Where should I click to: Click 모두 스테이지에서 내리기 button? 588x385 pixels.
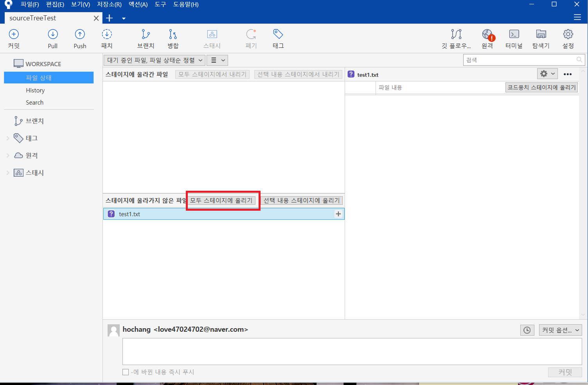212,74
